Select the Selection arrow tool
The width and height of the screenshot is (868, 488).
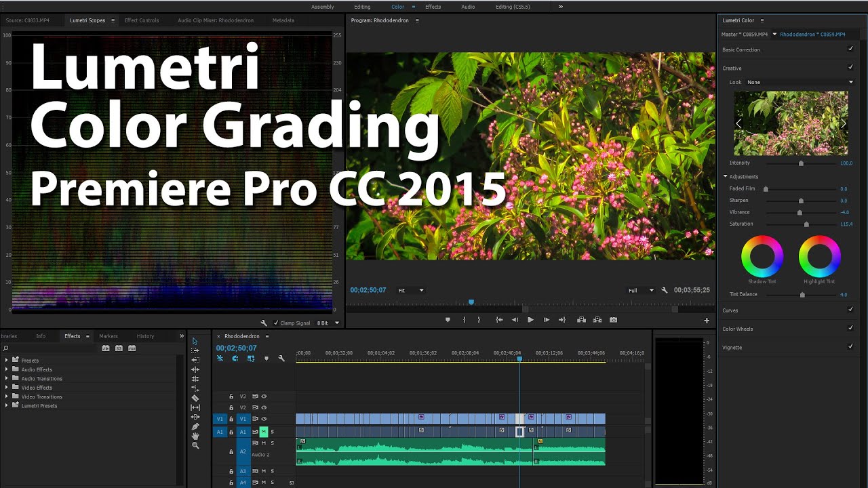click(195, 341)
